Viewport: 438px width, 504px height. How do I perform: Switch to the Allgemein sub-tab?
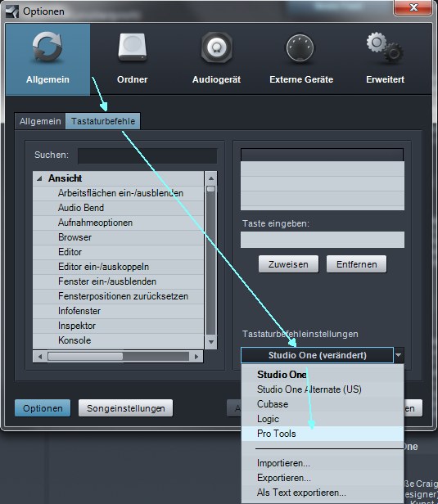click(x=40, y=121)
